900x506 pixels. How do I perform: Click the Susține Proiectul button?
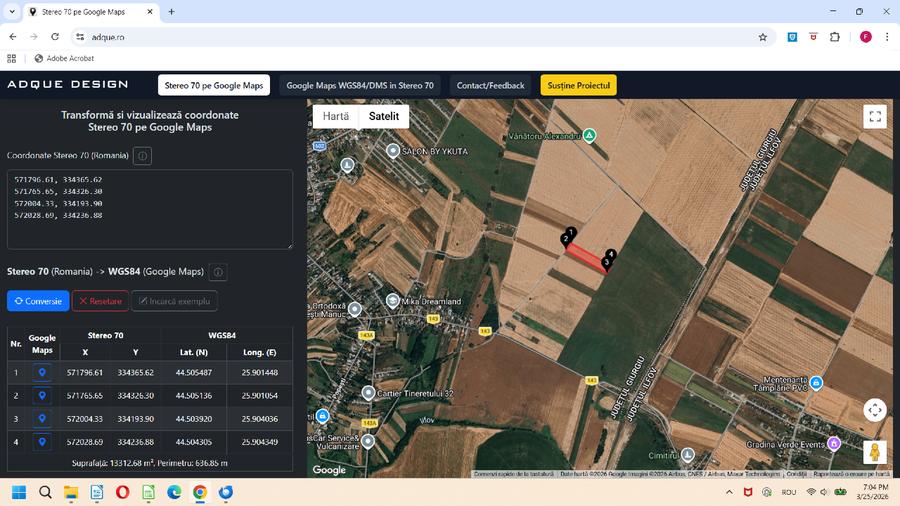(x=578, y=85)
